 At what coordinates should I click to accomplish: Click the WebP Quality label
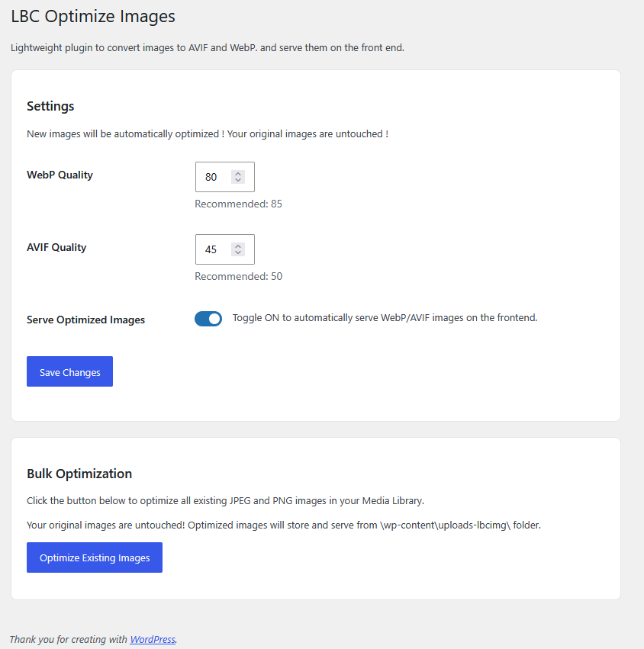tap(60, 175)
